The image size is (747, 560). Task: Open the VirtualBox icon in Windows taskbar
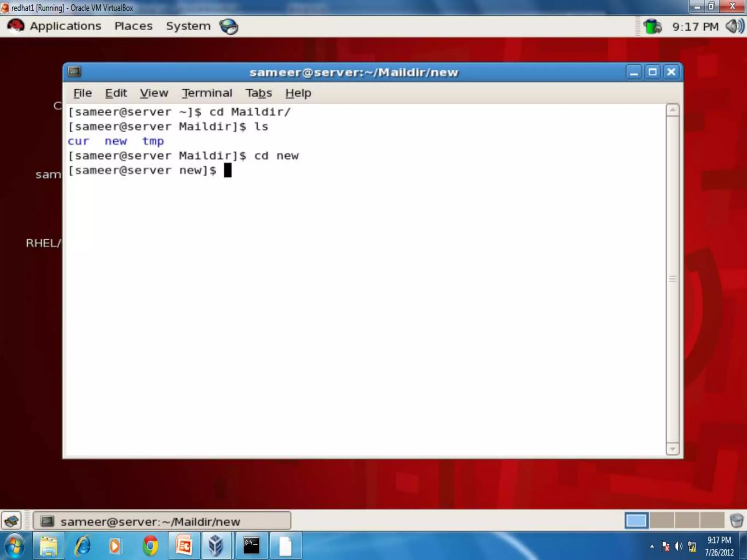pos(216,546)
